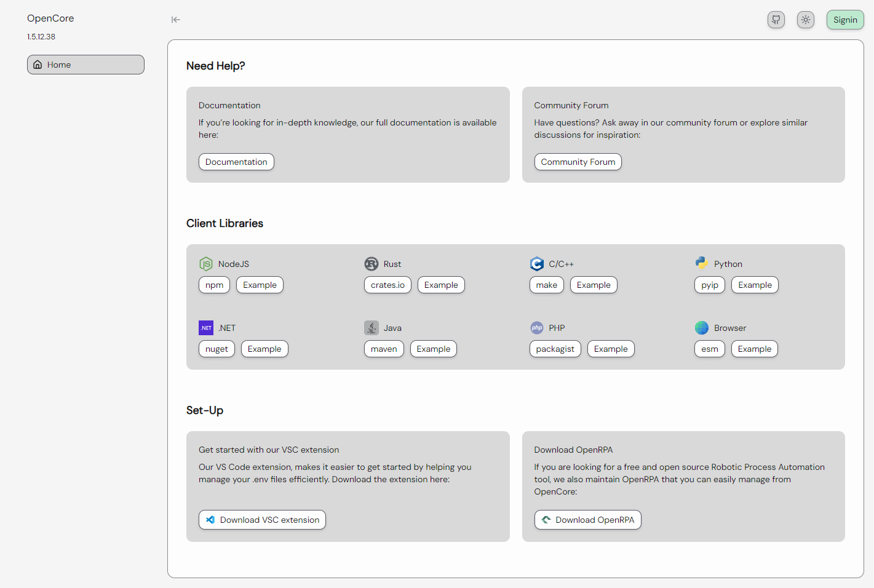Click the .NET label text
Image resolution: width=874 pixels, height=588 pixels.
227,328
